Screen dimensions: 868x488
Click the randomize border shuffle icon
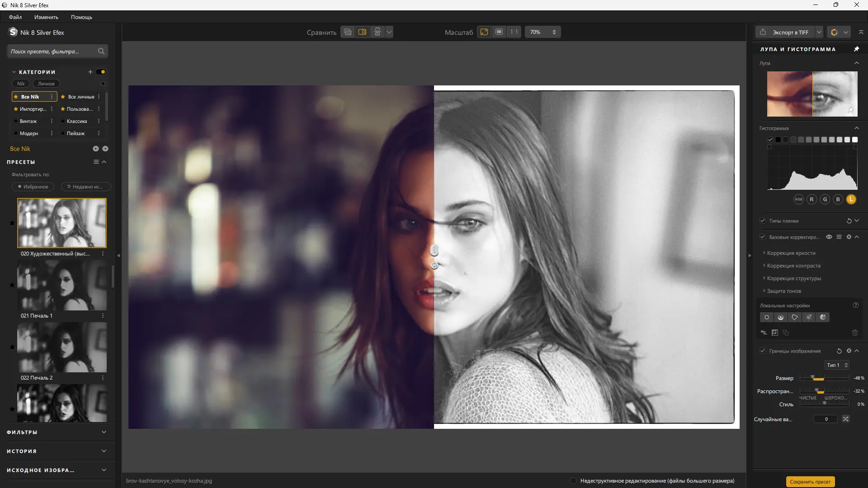coord(845,419)
